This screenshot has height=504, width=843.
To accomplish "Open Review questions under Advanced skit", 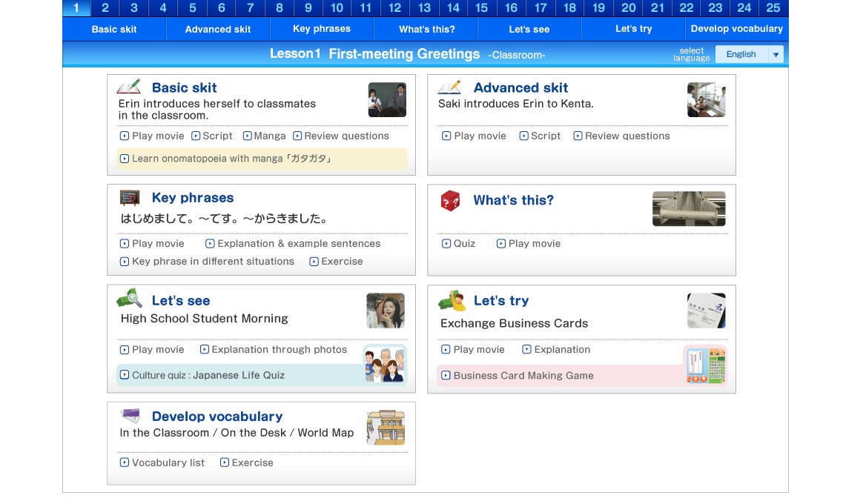I will pos(621,136).
